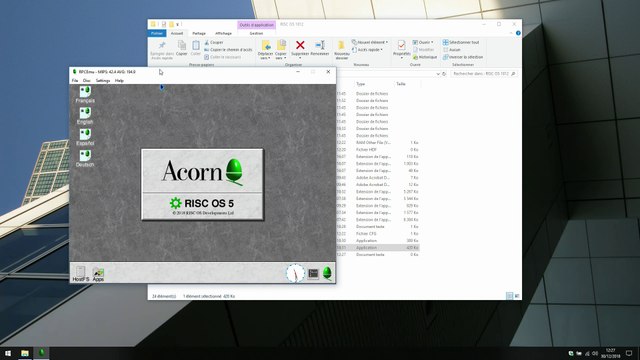Click the display manager monitor icon
This screenshot has width=640, height=360.
click(313, 273)
